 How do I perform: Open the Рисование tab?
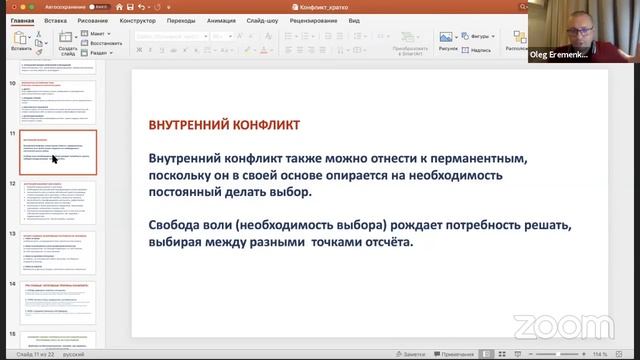(x=93, y=20)
